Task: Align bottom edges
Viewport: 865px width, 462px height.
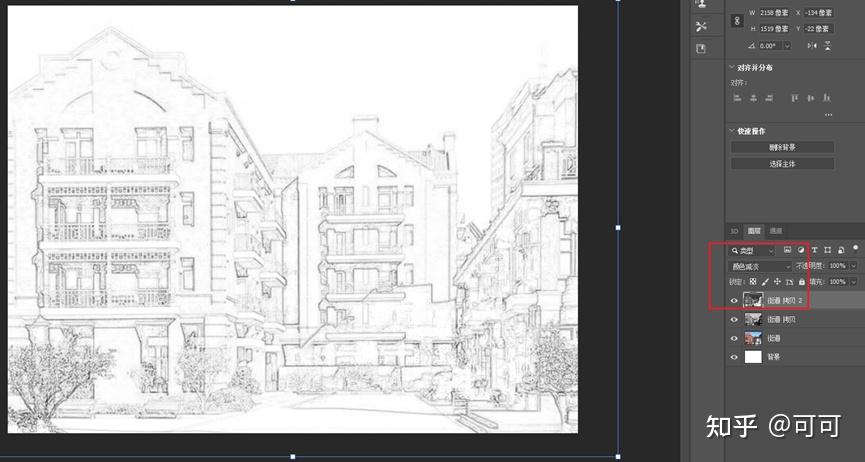Action: (827, 98)
